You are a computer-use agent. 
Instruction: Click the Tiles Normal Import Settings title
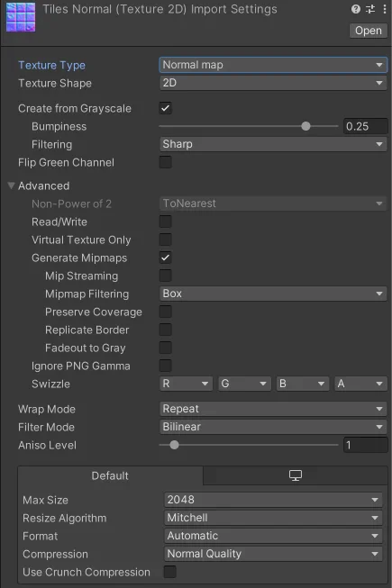160,9
